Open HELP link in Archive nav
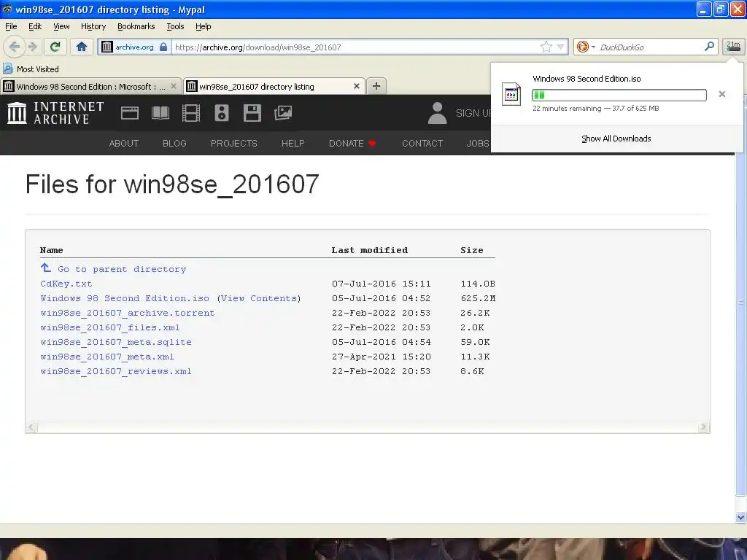 pos(293,144)
